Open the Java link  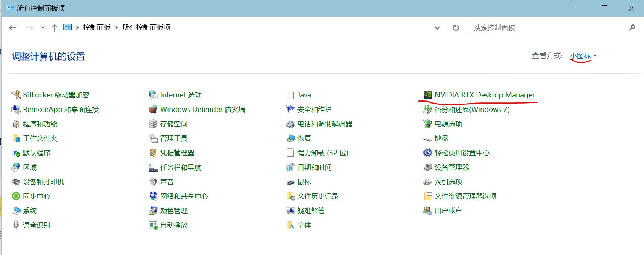point(304,95)
